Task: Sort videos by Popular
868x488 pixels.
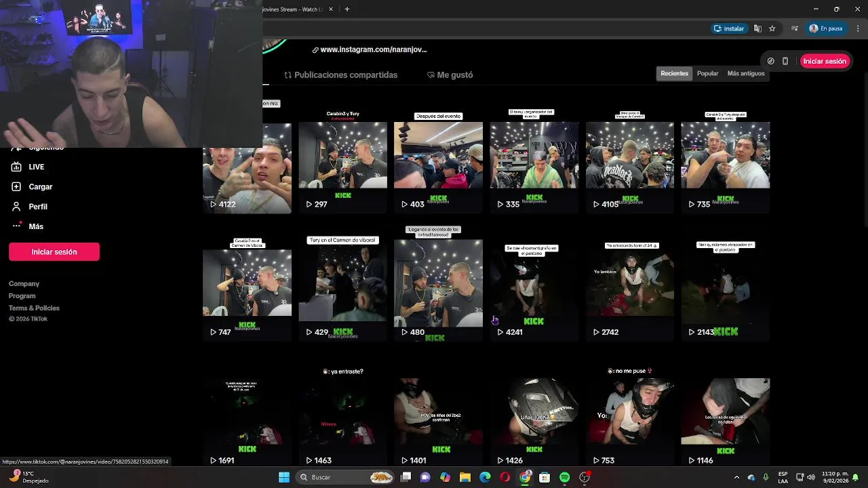Action: pyautogui.click(x=707, y=73)
